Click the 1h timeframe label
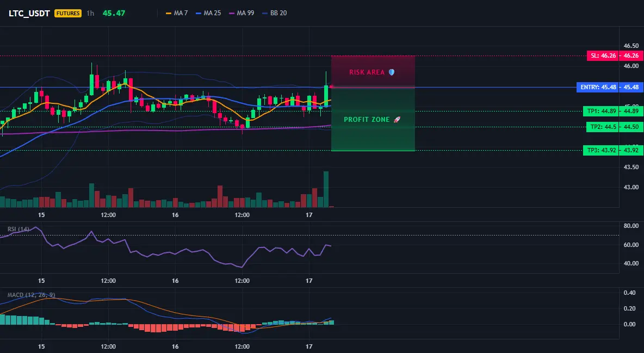The width and height of the screenshot is (644, 353). point(90,13)
